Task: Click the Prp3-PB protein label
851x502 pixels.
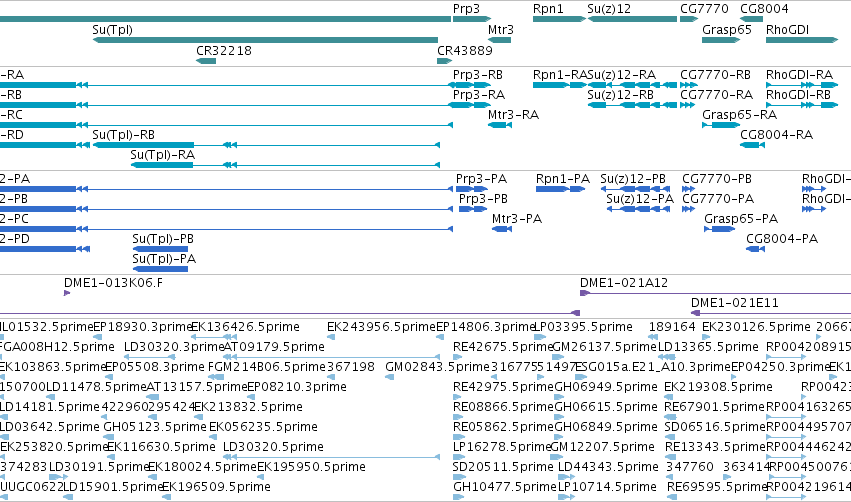Action: click(483, 199)
